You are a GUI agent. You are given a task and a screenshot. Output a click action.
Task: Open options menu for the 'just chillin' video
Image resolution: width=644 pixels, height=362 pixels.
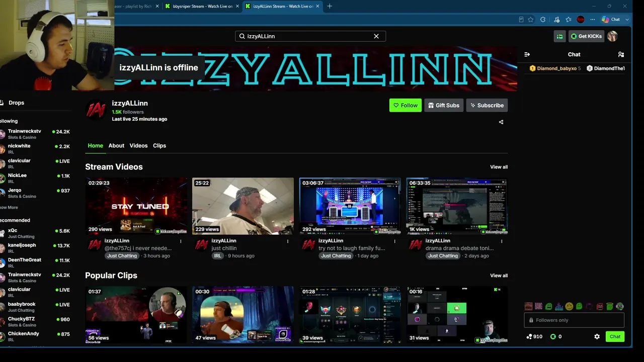(288, 241)
